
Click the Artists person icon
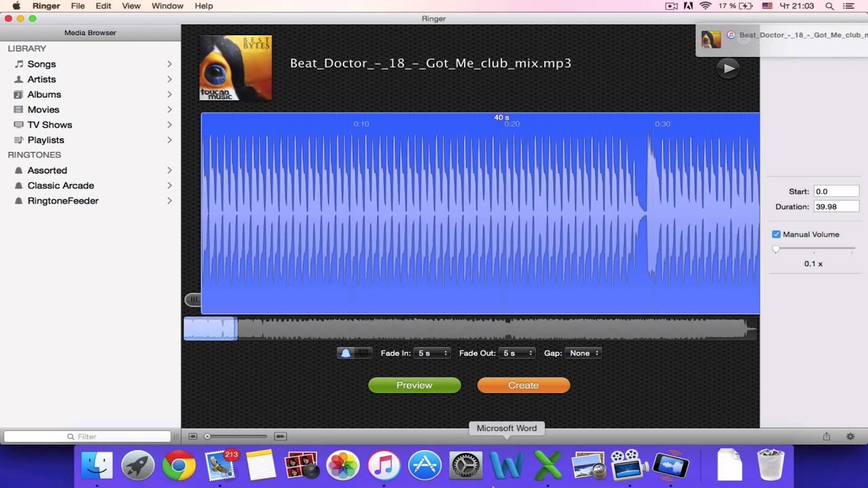point(19,79)
